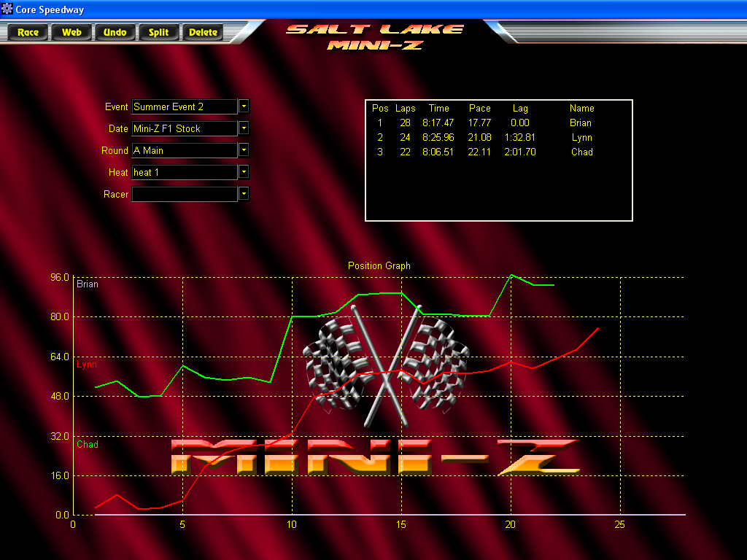This screenshot has height=560, width=747.
Task: Expand the Round dropdown arrow
Action: pyautogui.click(x=244, y=150)
